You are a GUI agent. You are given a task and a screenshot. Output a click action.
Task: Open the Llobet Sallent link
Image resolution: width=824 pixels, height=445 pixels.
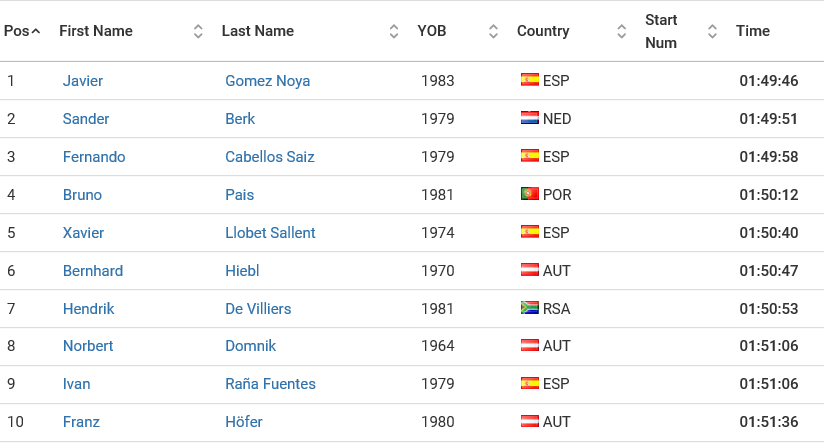(x=270, y=233)
